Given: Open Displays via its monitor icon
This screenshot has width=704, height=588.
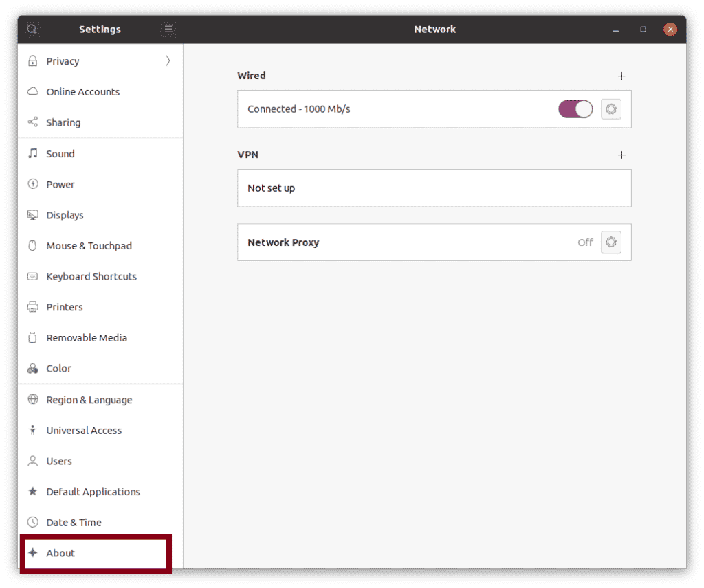Looking at the screenshot, I should [32, 215].
